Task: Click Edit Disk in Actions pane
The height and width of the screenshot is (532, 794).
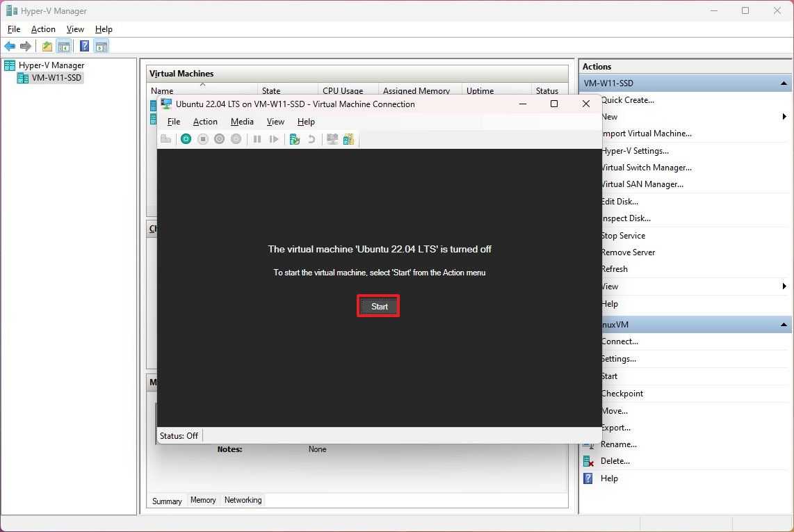Action: pyautogui.click(x=619, y=202)
